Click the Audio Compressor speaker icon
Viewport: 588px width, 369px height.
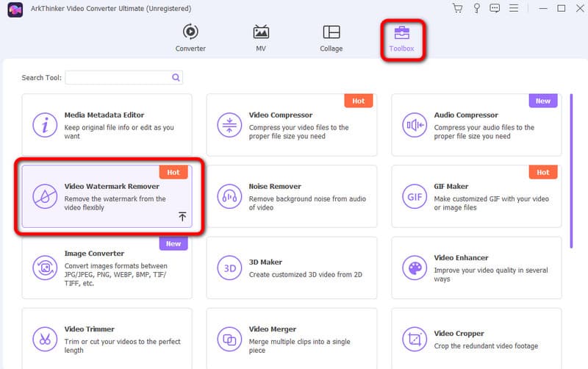tap(415, 125)
